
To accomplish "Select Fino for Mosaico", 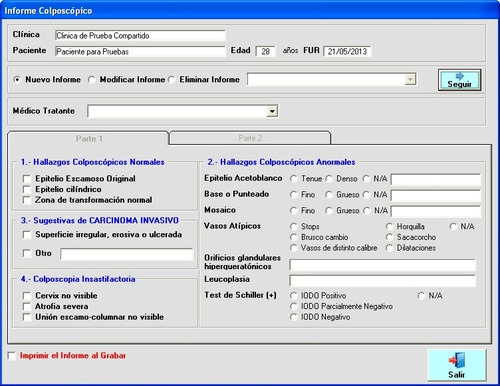I will point(293,211).
